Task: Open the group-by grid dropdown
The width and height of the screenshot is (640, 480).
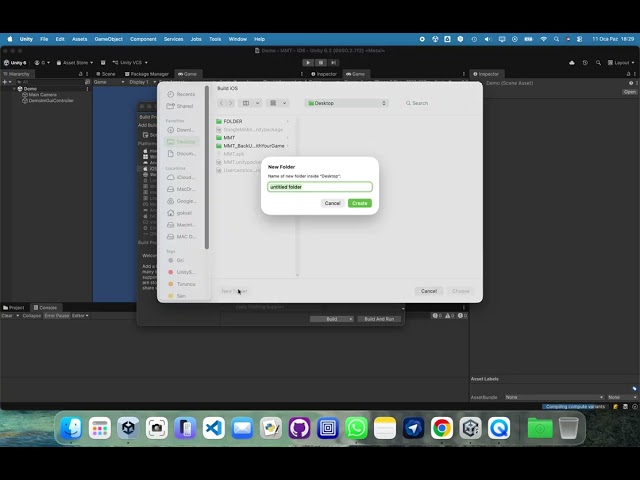Action: tap(278, 103)
